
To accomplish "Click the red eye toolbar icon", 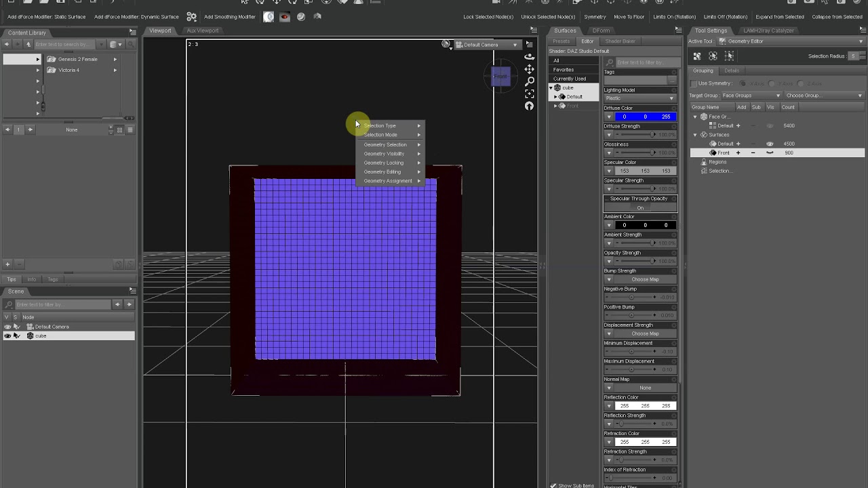I will click(x=285, y=17).
